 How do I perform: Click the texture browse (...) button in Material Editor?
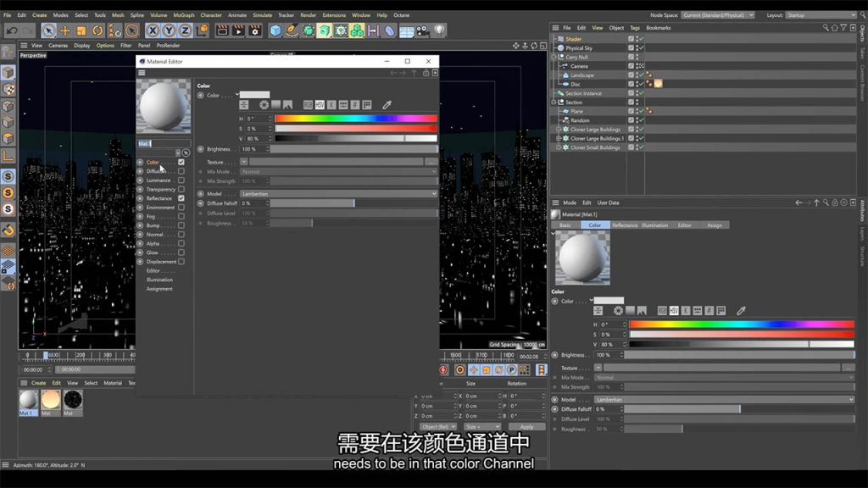tap(431, 162)
